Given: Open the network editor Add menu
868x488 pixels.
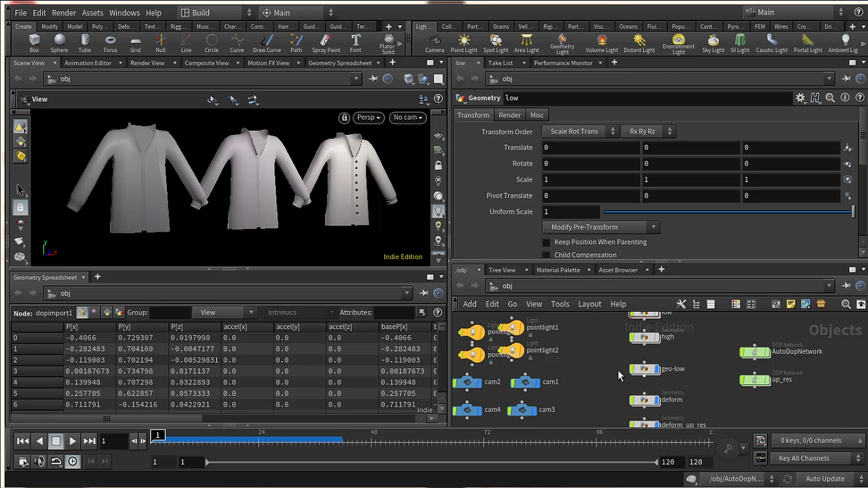Looking at the screenshot, I should click(469, 304).
